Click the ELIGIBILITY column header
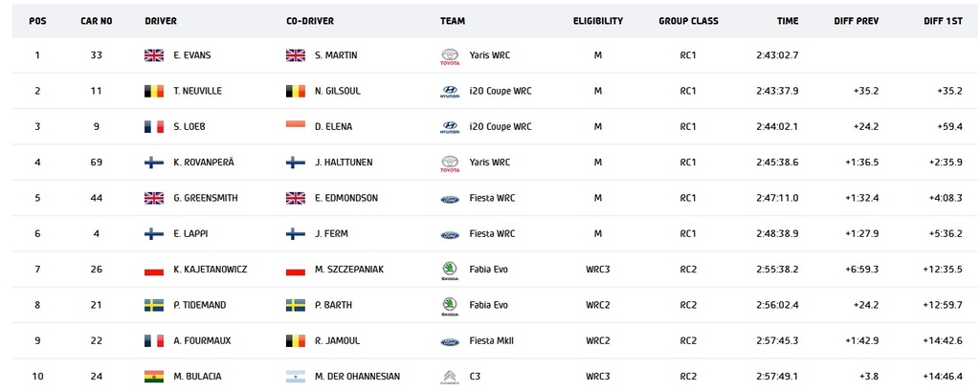Image resolution: width=980 pixels, height=391 pixels. point(597,21)
